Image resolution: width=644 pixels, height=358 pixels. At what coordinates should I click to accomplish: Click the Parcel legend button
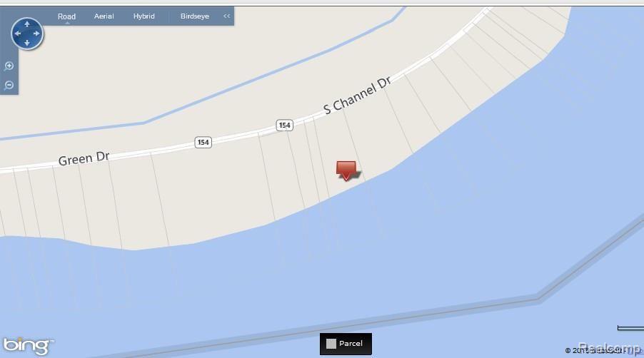(x=346, y=344)
